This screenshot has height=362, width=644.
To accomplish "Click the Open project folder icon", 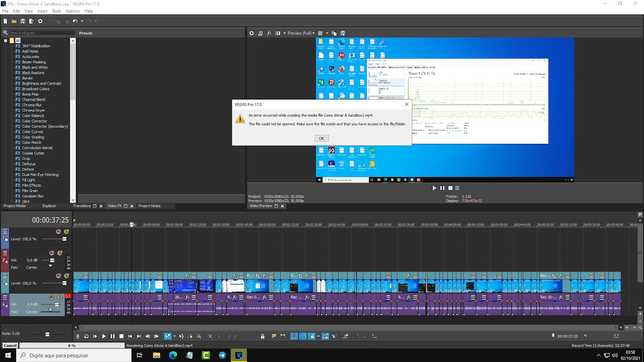I will (x=14, y=21).
